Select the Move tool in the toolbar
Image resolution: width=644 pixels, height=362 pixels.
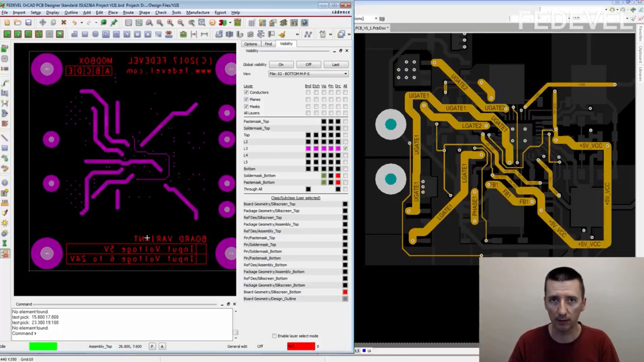pos(43,23)
